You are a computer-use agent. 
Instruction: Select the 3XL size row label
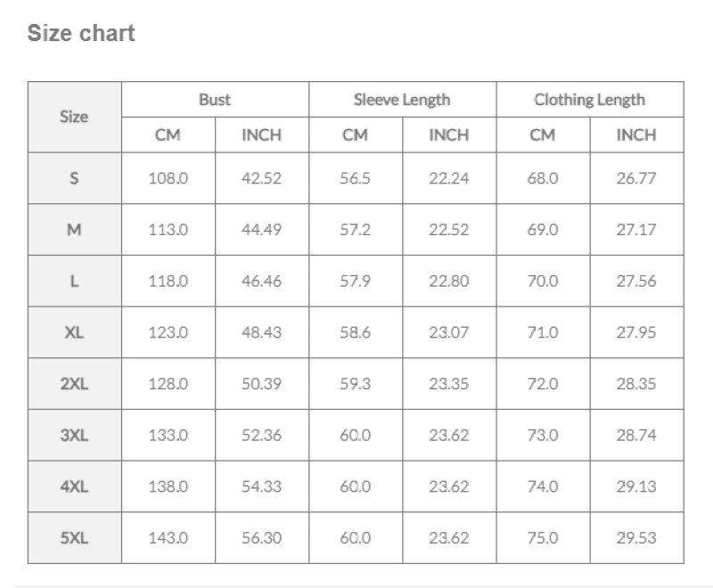(x=74, y=435)
